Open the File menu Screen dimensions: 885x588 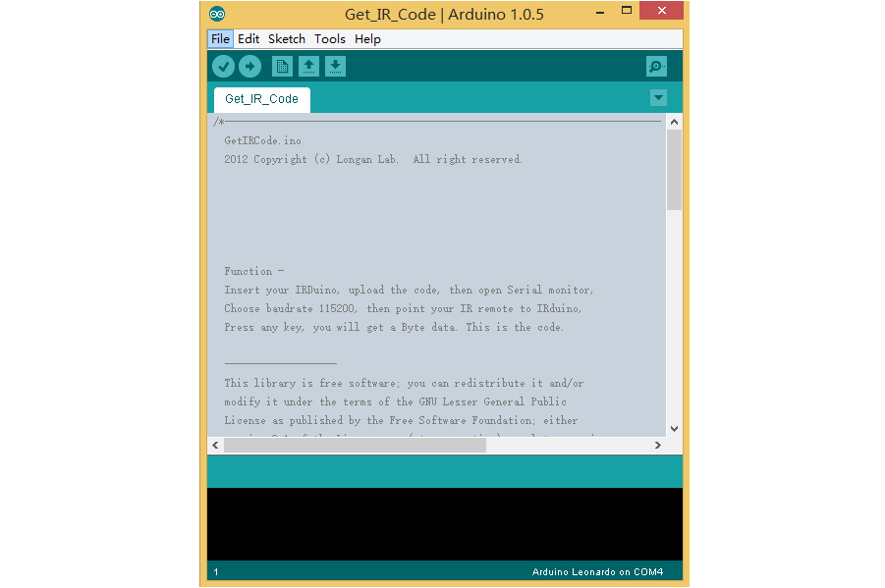click(x=220, y=39)
